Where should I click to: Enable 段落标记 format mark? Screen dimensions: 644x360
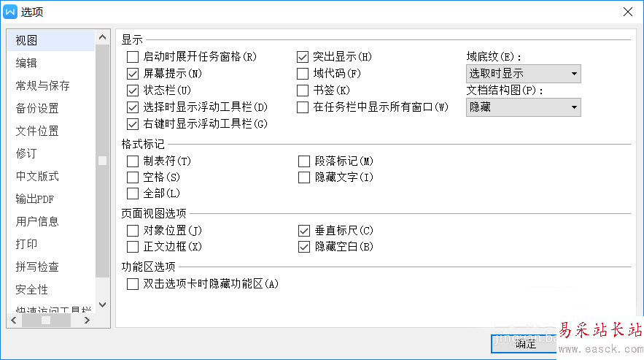pyautogui.click(x=303, y=161)
